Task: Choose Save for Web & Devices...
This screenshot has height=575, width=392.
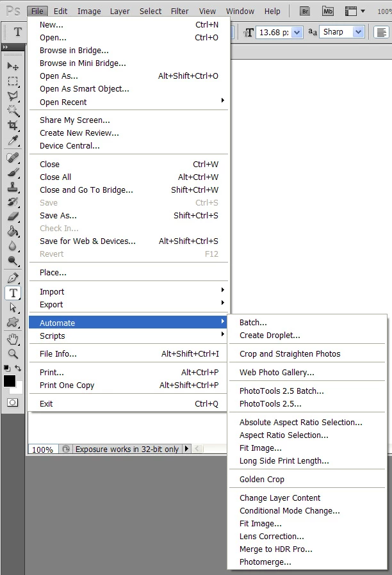Action: tap(128, 241)
